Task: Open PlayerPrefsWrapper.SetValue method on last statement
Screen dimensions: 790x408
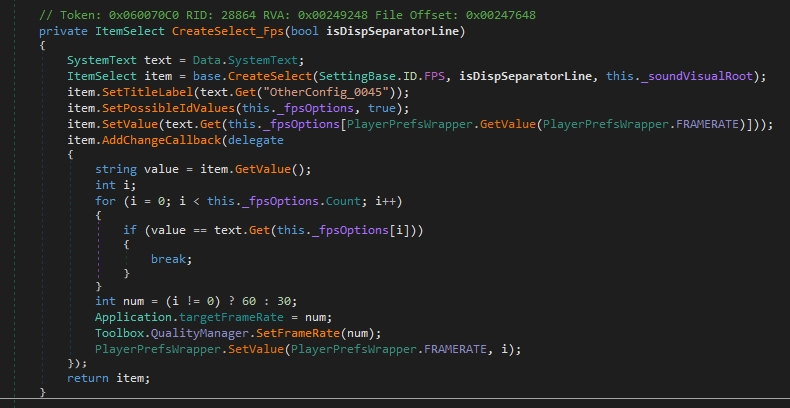Action: coord(256,349)
